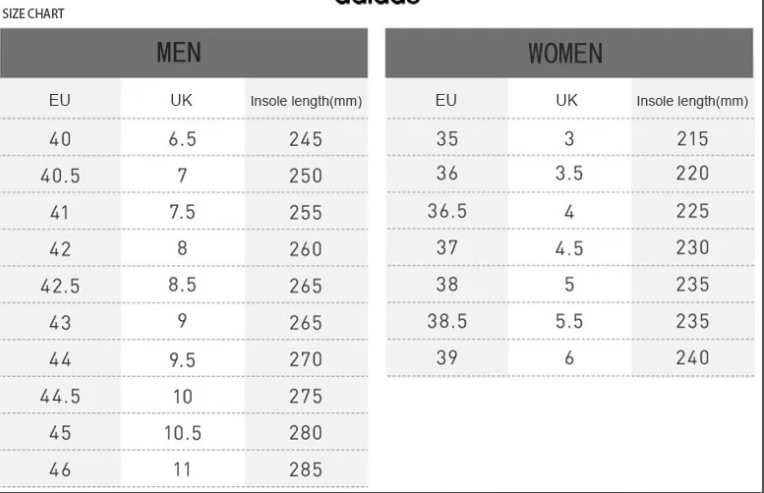The image size is (764, 493).
Task: Click men's UK size 10.5
Action: coord(183,433)
